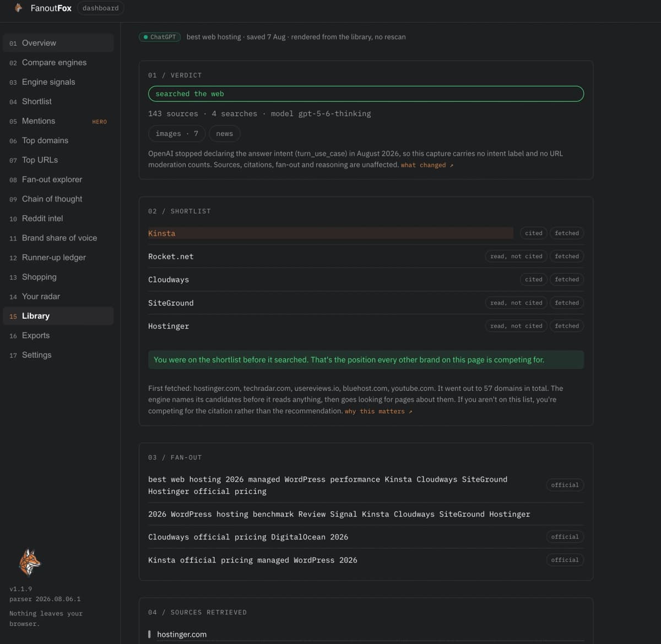Select the 'searched the web' verdict bar
Image resolution: width=661 pixels, height=644 pixels.
click(366, 94)
